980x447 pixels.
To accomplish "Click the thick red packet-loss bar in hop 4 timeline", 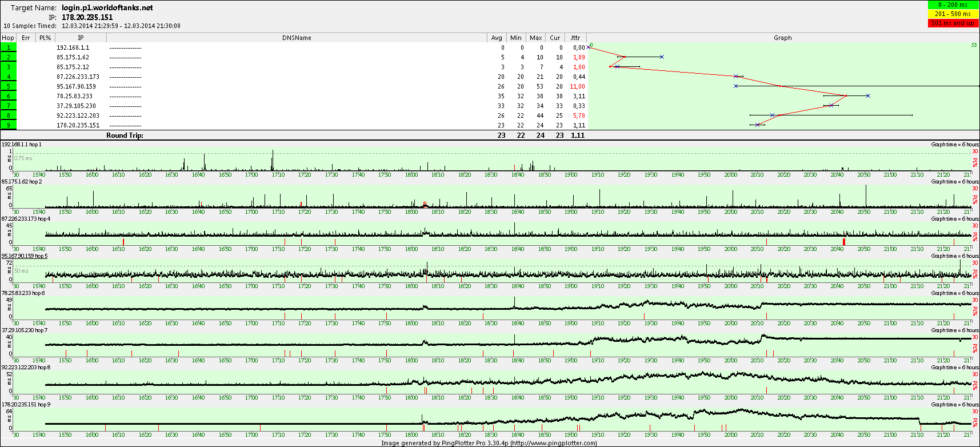I will point(844,241).
